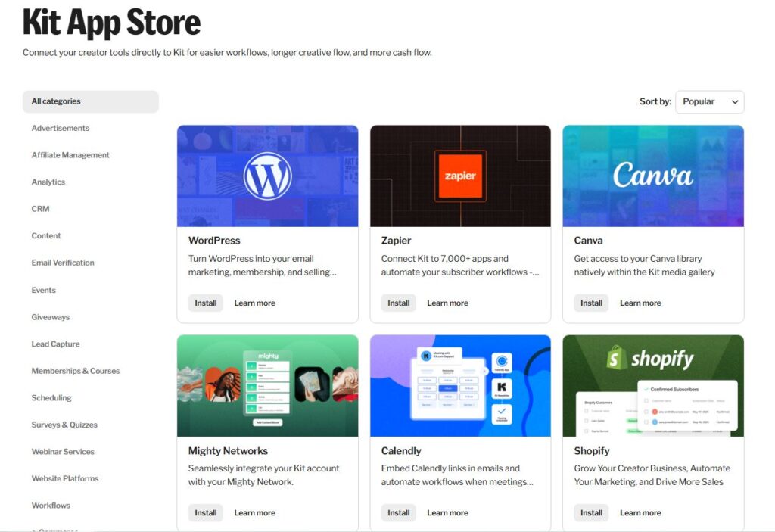
Task: Select Webinar Services category
Action: [x=63, y=452]
